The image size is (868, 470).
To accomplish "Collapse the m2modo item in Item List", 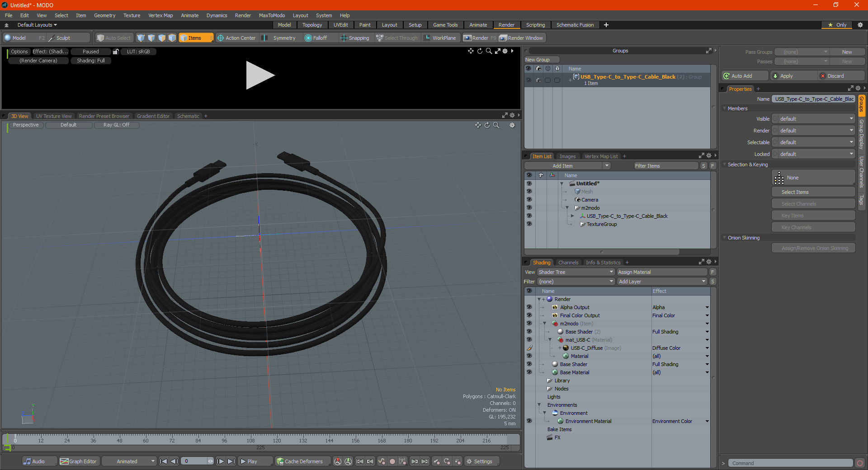I will [x=567, y=208].
